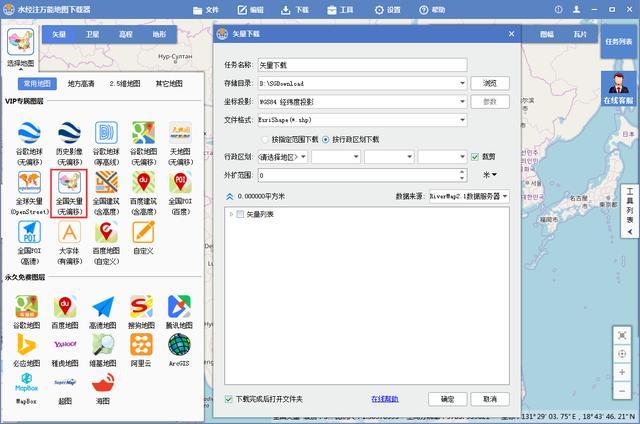This screenshot has height=424, width=640.
Task: Pick 维基地图 magnifier icon
Action: (103, 345)
